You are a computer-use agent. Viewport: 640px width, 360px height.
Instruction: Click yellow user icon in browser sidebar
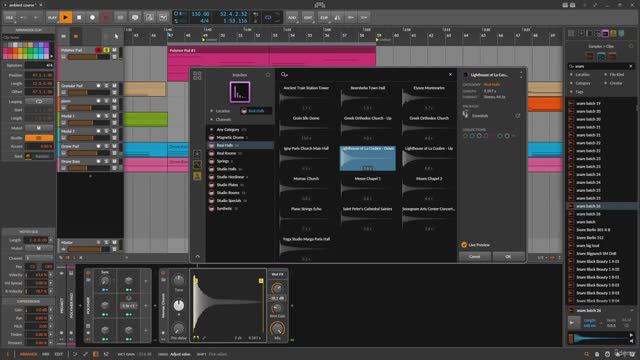[x=197, y=176]
